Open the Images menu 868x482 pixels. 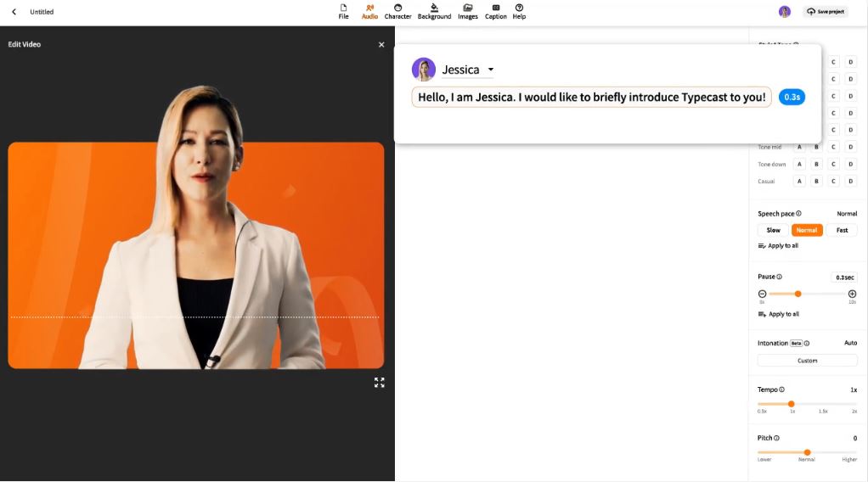click(468, 12)
